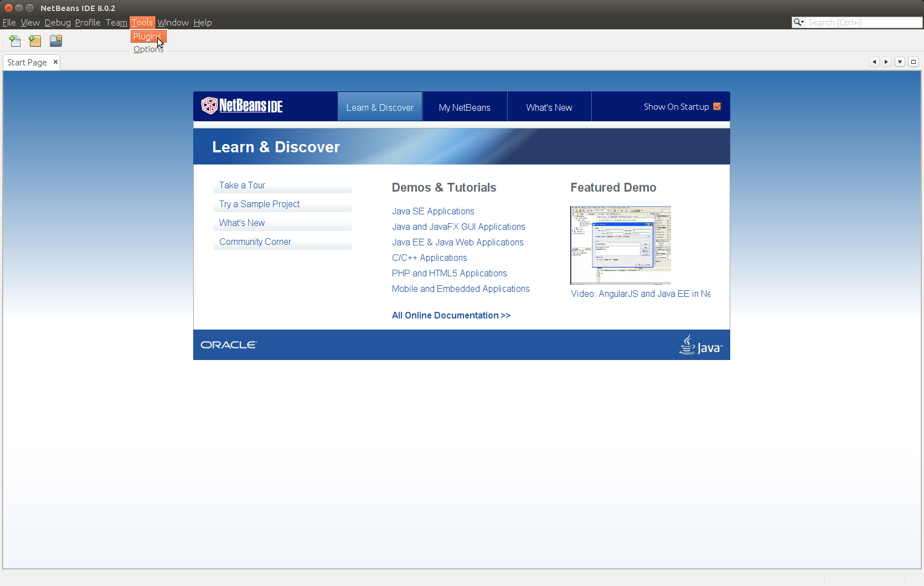Uncheck Show On Startup checkbox
Screen dimensions: 924x586
[717, 106]
